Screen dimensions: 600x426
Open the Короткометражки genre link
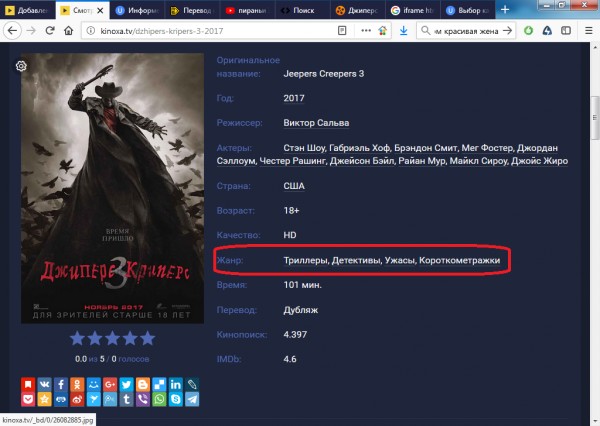[460, 260]
